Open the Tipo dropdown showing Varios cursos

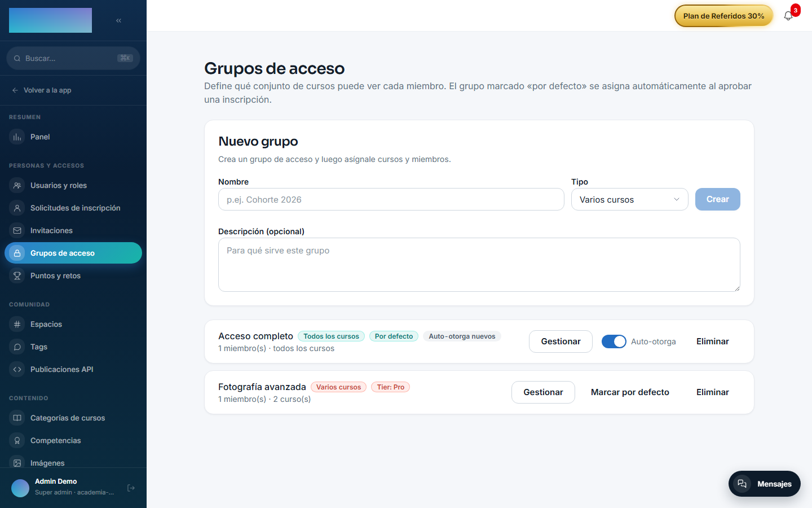(x=629, y=199)
